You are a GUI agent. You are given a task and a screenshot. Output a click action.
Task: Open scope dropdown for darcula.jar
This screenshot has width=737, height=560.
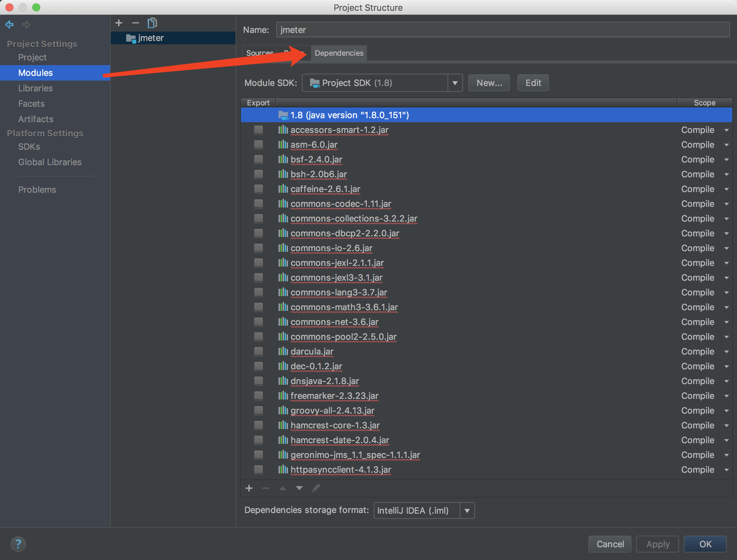(x=726, y=352)
